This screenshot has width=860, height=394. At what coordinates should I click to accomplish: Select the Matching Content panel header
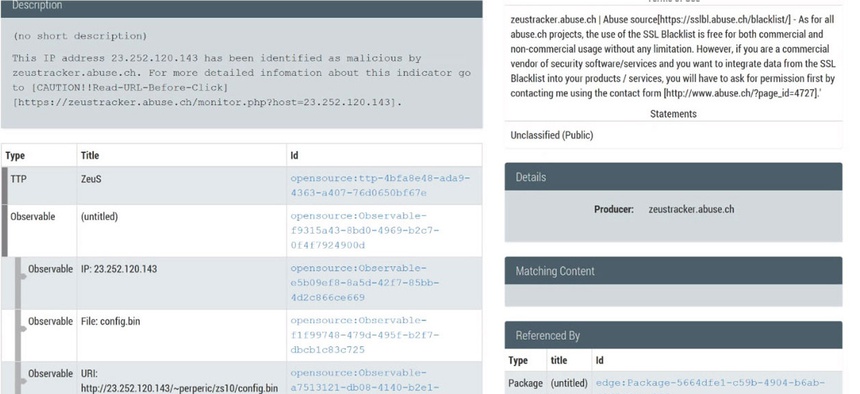pyautogui.click(x=673, y=271)
